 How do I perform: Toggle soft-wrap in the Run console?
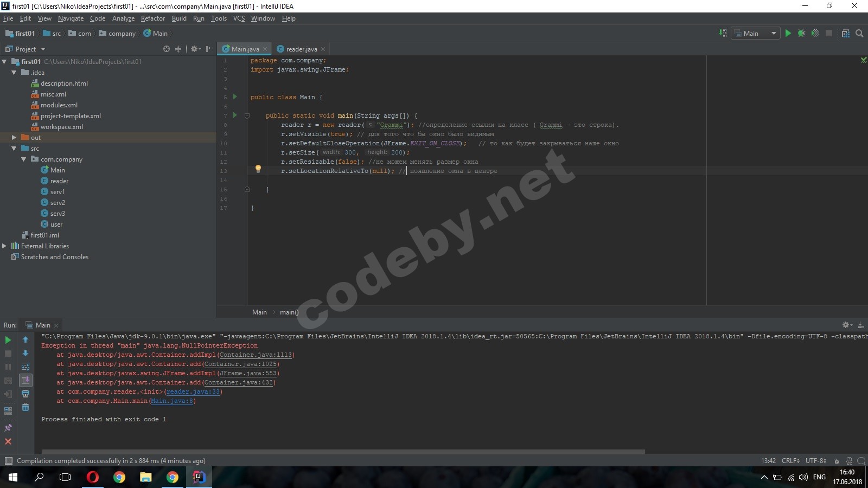pos(25,367)
